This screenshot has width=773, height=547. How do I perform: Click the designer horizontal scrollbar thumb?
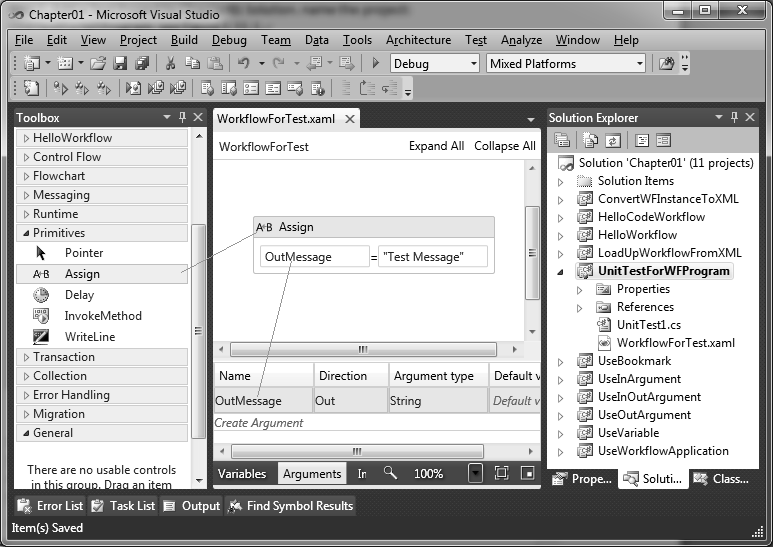(x=363, y=349)
